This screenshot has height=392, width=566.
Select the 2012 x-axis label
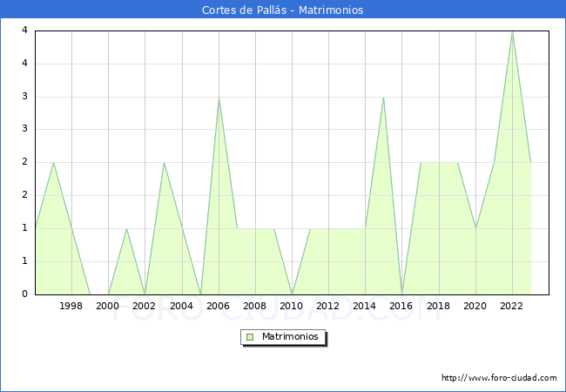327,306
